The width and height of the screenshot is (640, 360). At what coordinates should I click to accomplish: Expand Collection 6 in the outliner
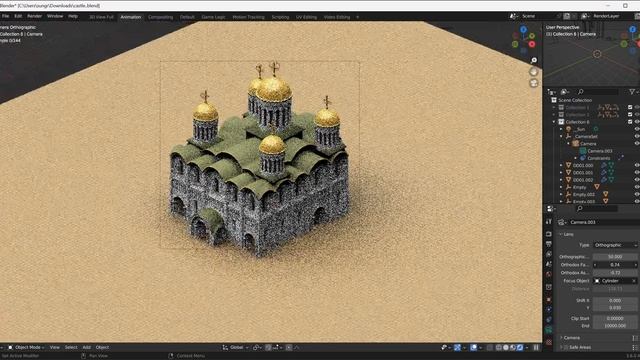point(554,122)
